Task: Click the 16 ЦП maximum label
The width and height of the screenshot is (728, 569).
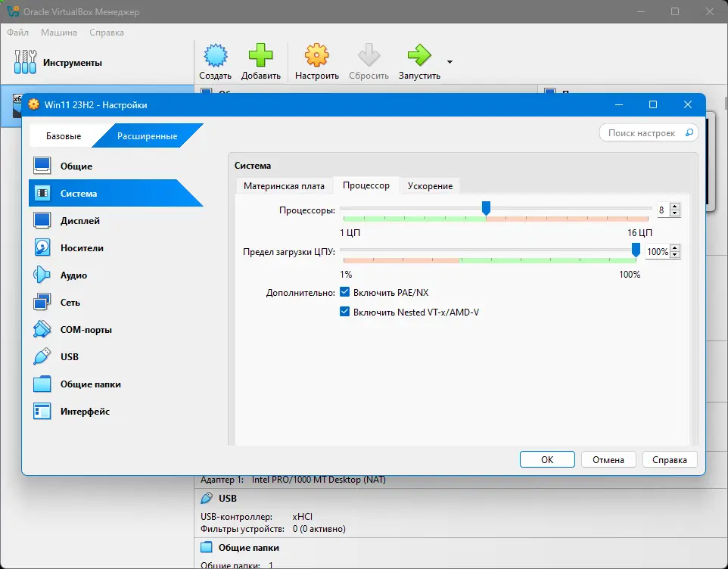Action: coord(639,232)
